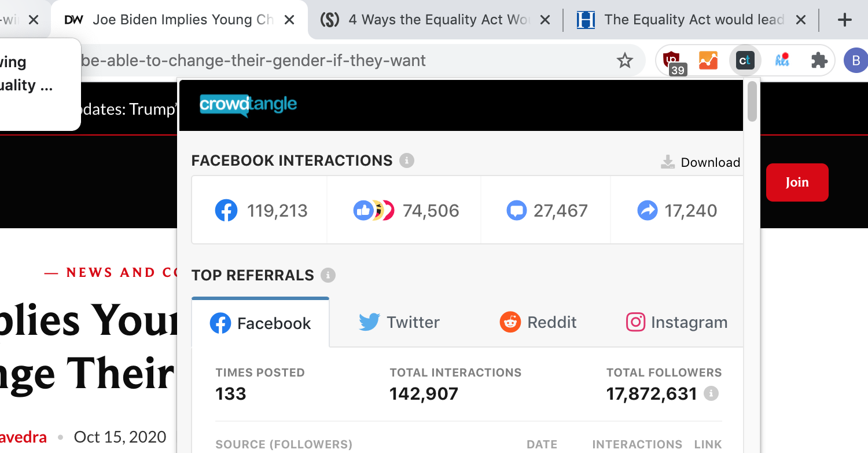Close the Joe Biden Implies tab
The image size is (868, 453).
(289, 20)
